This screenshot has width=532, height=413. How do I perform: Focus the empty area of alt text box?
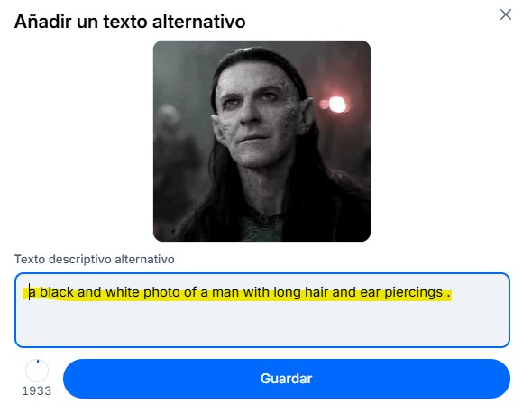pos(261,324)
